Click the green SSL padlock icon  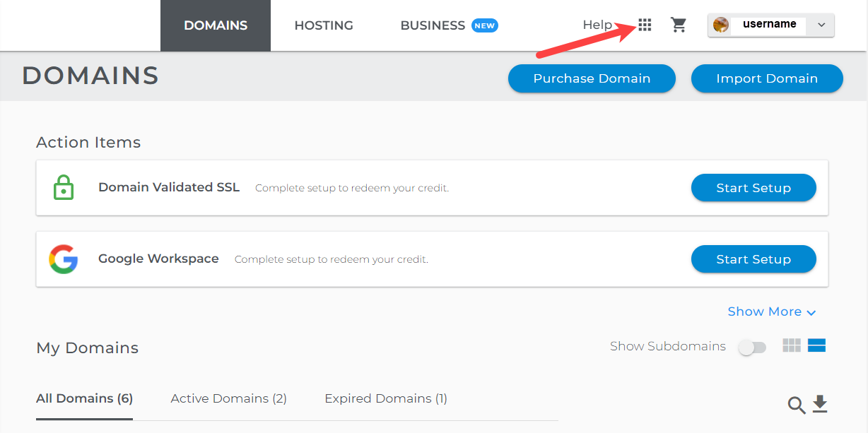(x=64, y=188)
